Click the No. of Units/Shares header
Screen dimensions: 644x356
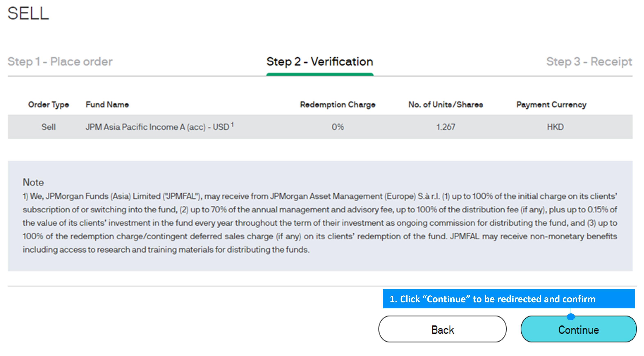click(x=445, y=104)
